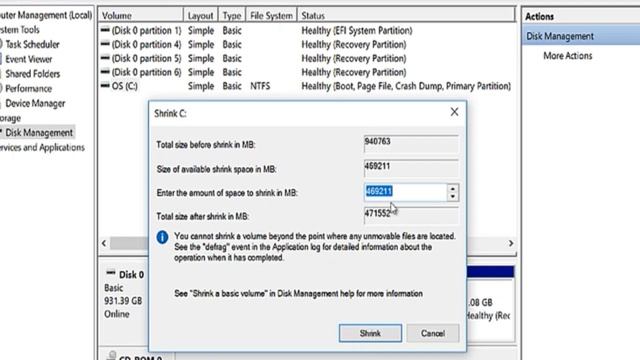Open Shared Folders in the tree
640x360 pixels.
[x=33, y=74]
